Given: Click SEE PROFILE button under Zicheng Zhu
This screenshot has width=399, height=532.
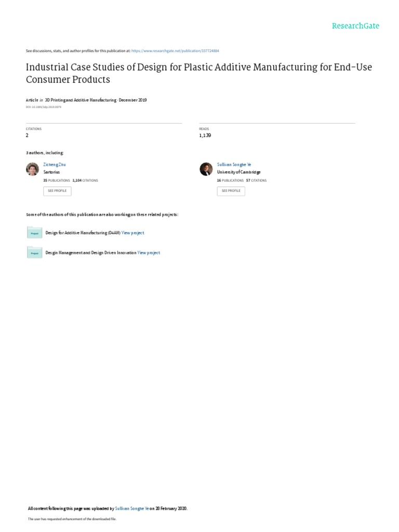Looking at the screenshot, I should point(57,191).
